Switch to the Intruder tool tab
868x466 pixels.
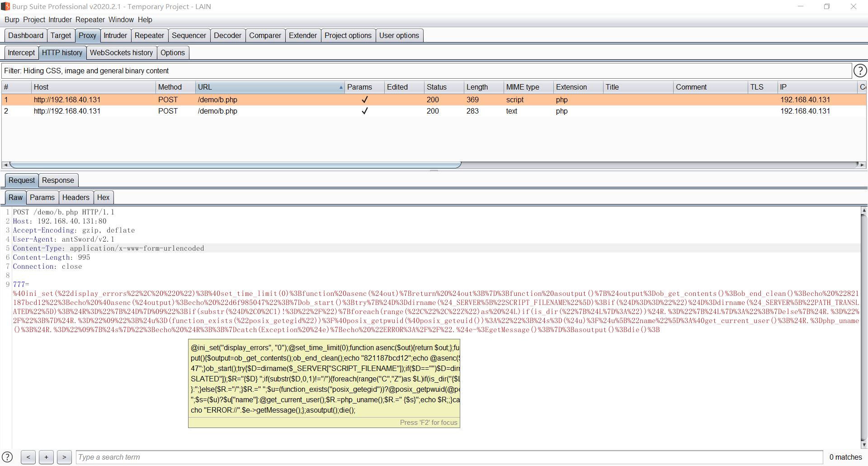click(x=115, y=35)
